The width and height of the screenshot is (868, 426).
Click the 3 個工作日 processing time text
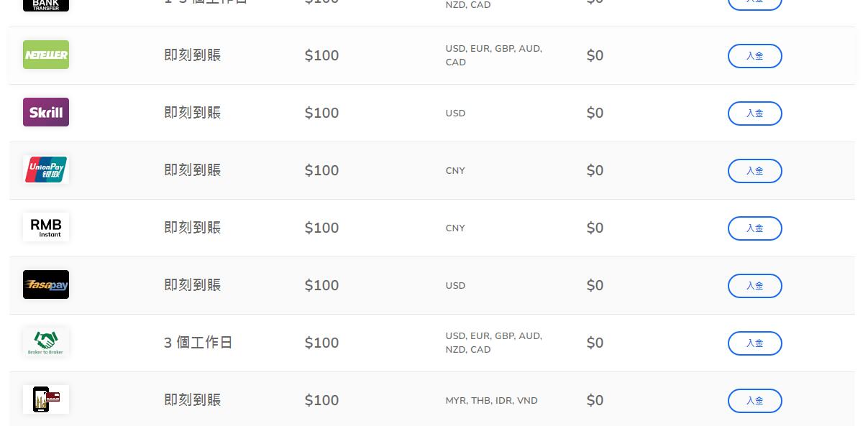198,343
